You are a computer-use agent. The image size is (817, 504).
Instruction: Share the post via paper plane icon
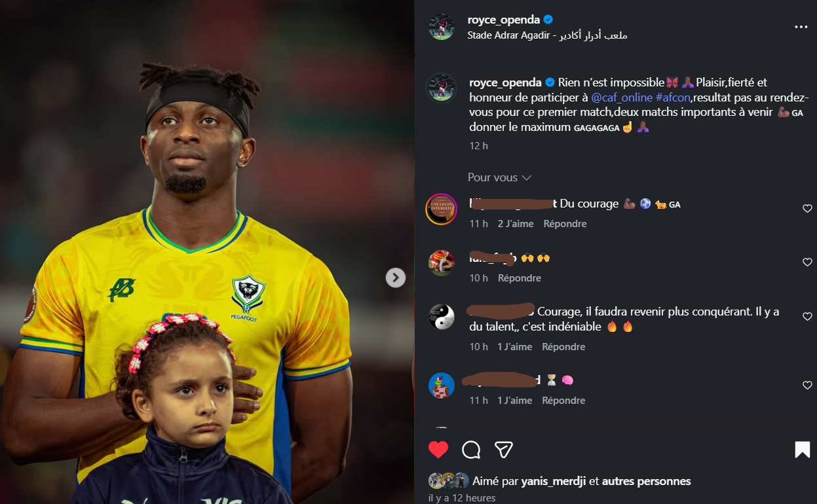click(x=503, y=450)
